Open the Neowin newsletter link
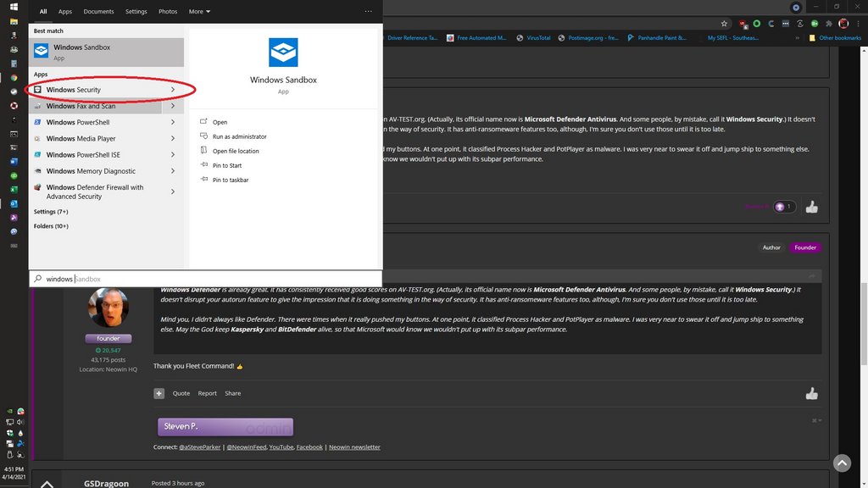 [354, 447]
